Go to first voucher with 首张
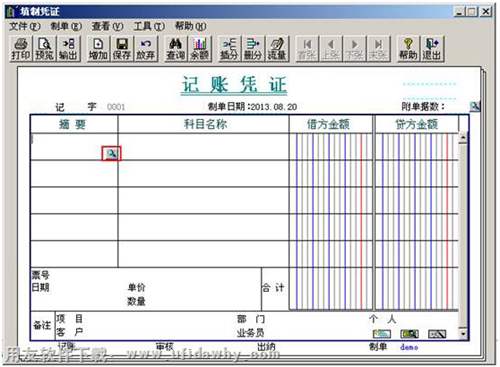Viewport: 500px width, 367px height. coord(307,49)
